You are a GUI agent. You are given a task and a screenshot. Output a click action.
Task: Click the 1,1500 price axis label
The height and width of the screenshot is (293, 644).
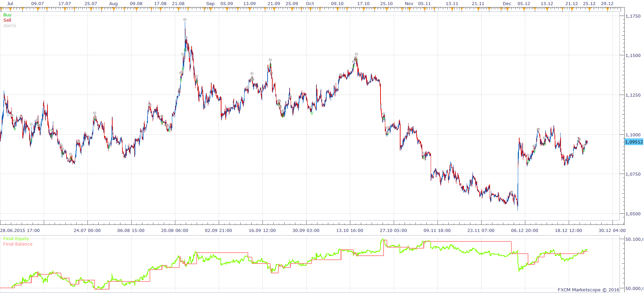633,56
